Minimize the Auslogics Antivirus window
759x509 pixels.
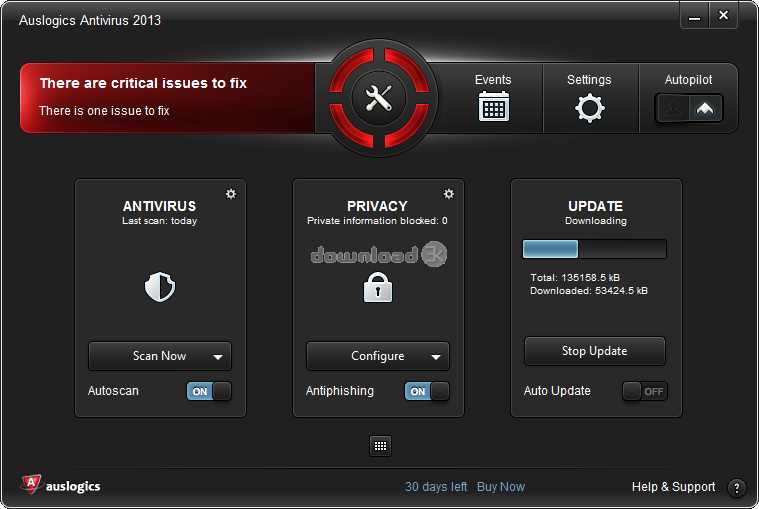coord(695,16)
